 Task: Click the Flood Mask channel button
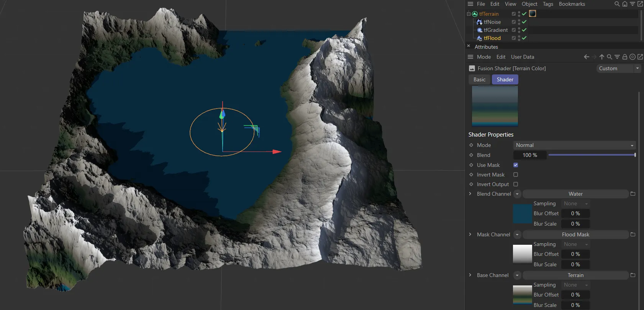point(575,234)
